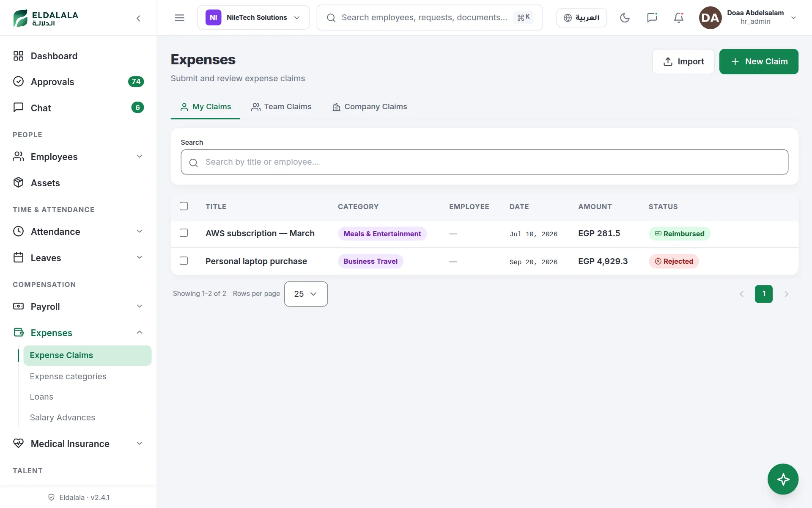
Task: Click the Eldalala logo
Action: [x=46, y=18]
